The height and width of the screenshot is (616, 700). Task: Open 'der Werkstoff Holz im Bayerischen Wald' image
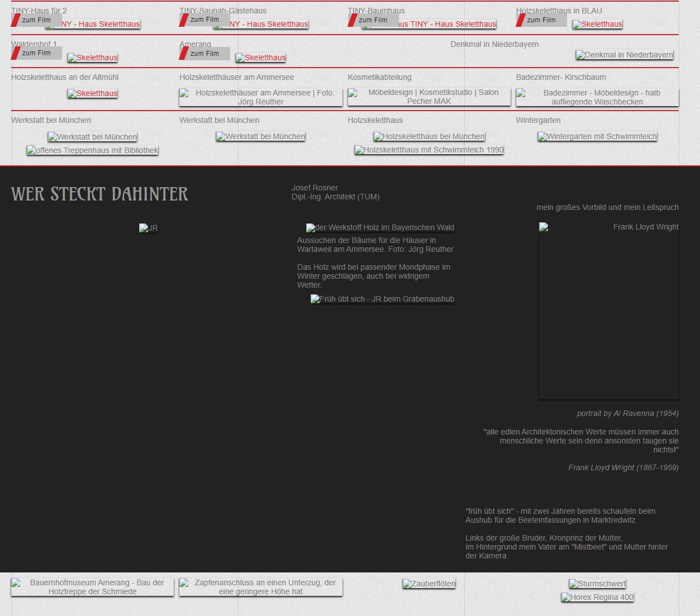[380, 227]
